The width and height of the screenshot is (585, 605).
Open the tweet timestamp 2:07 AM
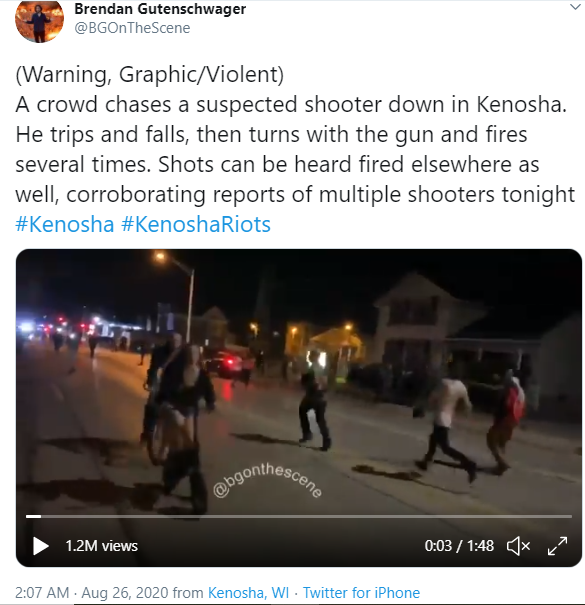point(42,592)
